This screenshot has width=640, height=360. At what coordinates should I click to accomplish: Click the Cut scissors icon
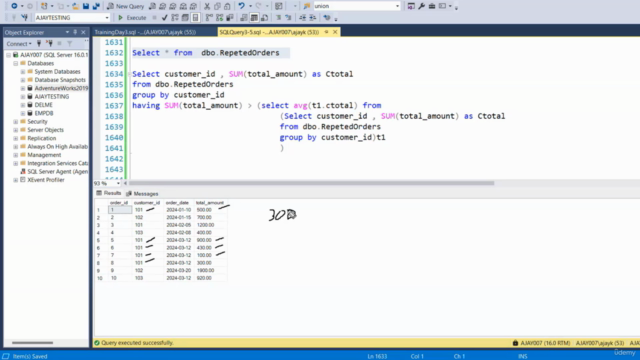click(207, 6)
